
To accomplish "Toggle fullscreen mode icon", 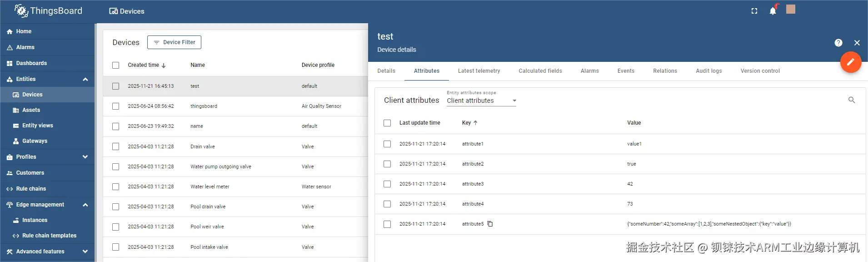I will tap(754, 11).
